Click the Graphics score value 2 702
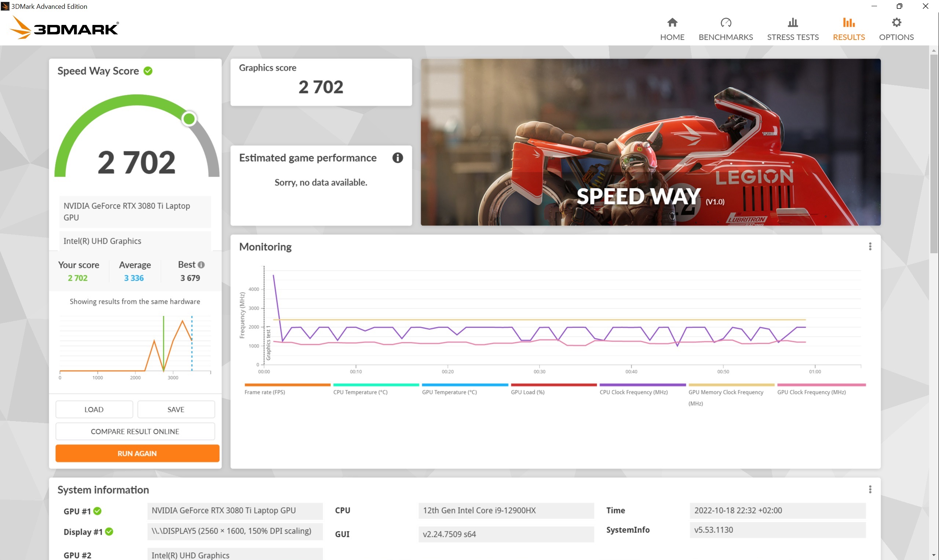The width and height of the screenshot is (939, 560). click(321, 87)
